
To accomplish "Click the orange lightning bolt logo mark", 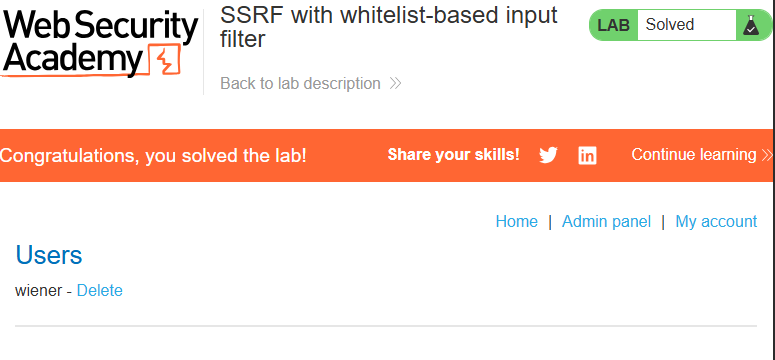I will click(166, 59).
